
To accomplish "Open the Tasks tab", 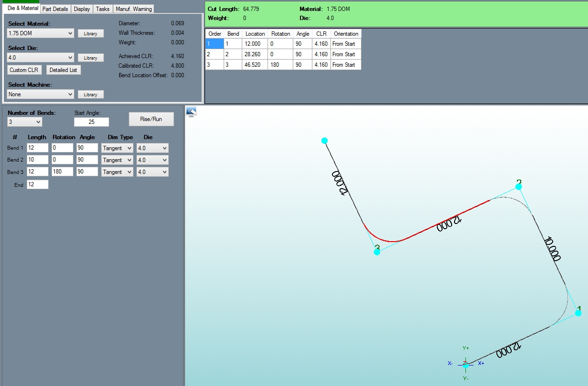I will pyautogui.click(x=103, y=9).
